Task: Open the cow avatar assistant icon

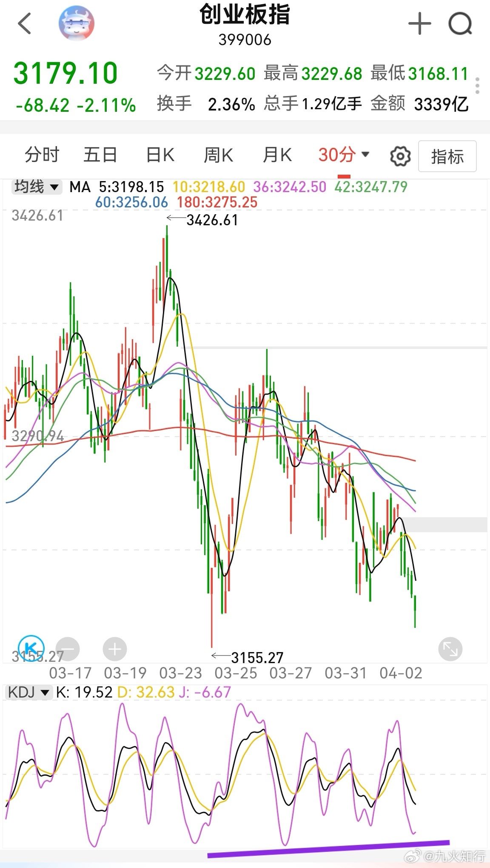Action: pyautogui.click(x=77, y=24)
